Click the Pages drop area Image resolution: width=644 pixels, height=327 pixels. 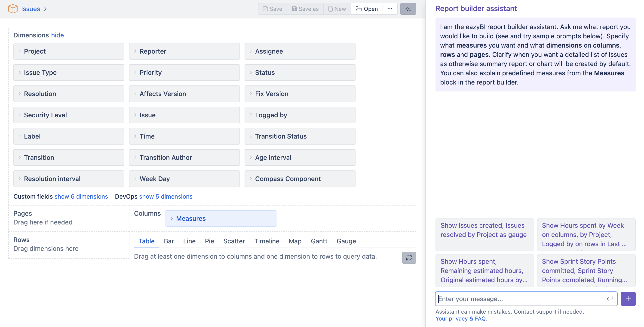click(69, 218)
